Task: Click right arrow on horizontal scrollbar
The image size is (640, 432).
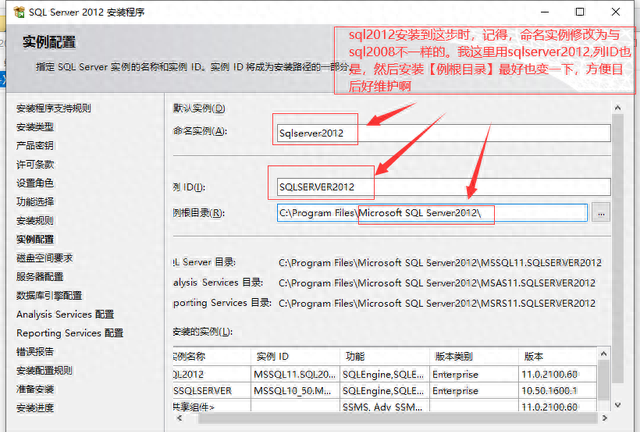Action: [x=604, y=418]
